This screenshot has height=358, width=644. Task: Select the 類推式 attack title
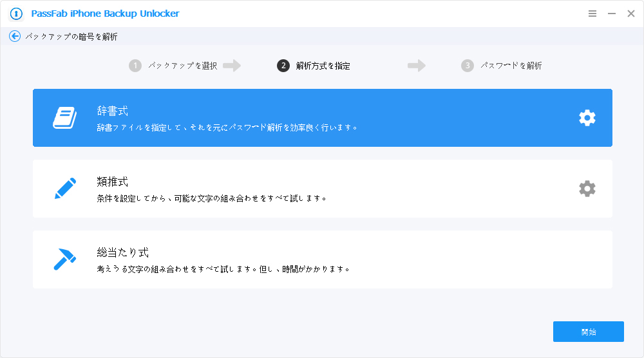point(113,182)
